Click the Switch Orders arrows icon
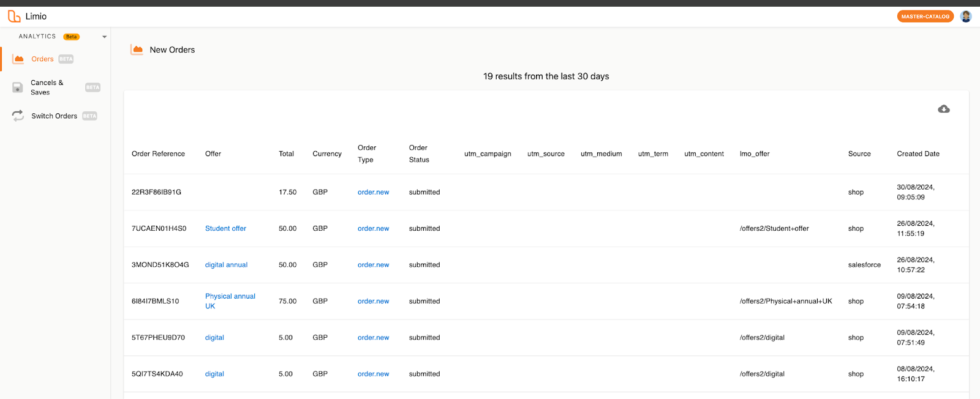 click(18, 116)
